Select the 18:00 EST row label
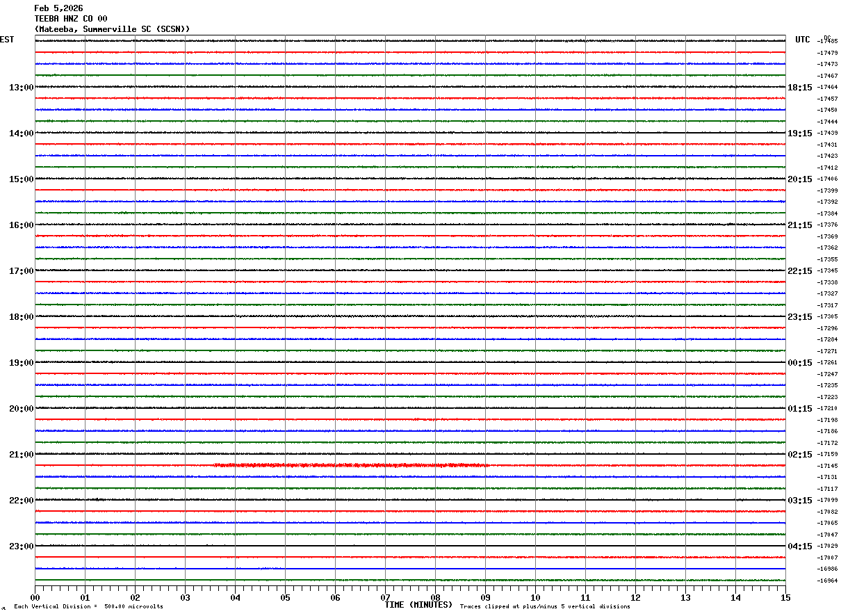 click(21, 317)
